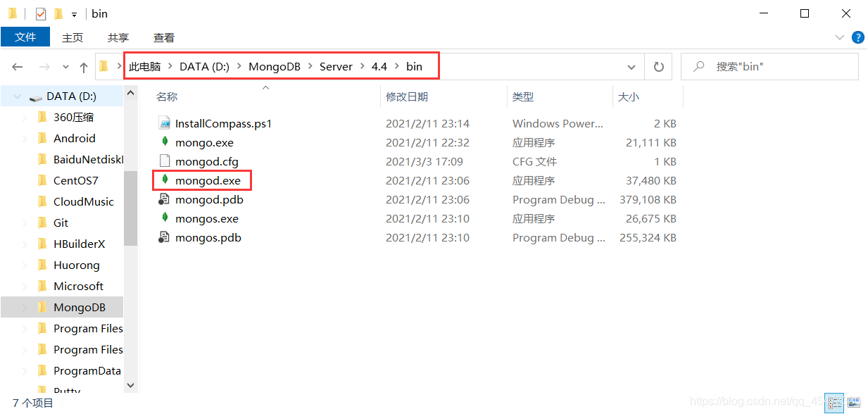Navigate to 此电脑 in breadcrumb

click(x=145, y=67)
